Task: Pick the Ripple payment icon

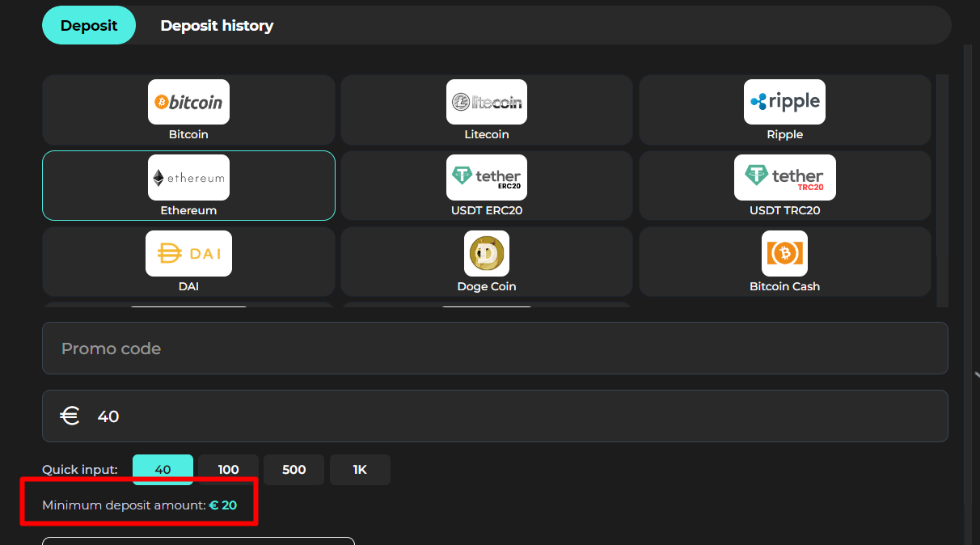Action: point(784,102)
